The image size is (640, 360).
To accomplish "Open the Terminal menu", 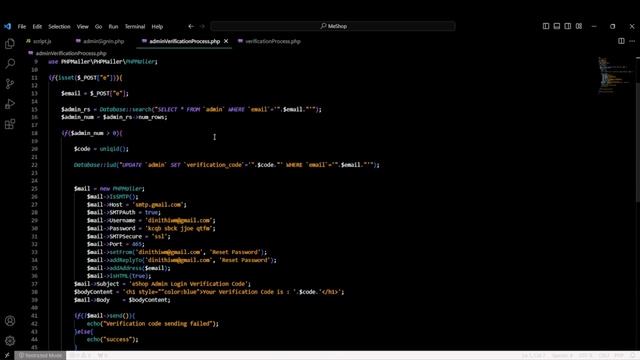I will tap(135, 27).
